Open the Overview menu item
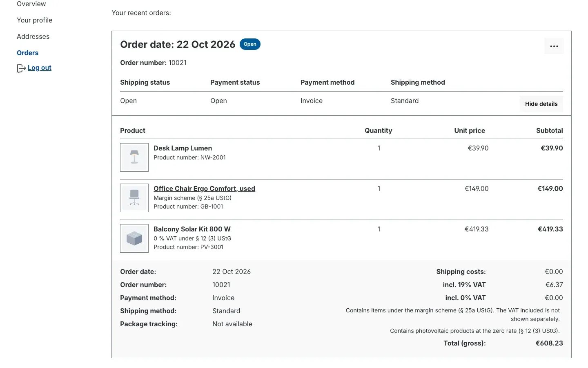This screenshot has width=588, height=368. coord(31,4)
